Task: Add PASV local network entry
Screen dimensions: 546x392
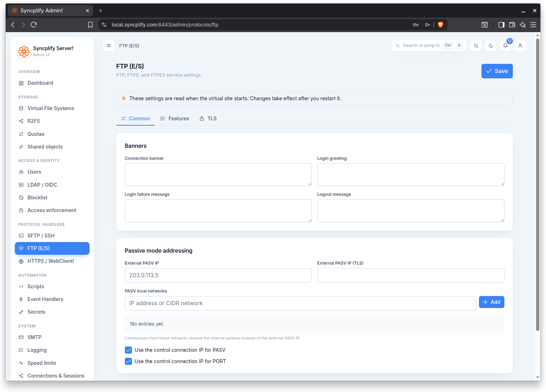Action: click(x=491, y=302)
